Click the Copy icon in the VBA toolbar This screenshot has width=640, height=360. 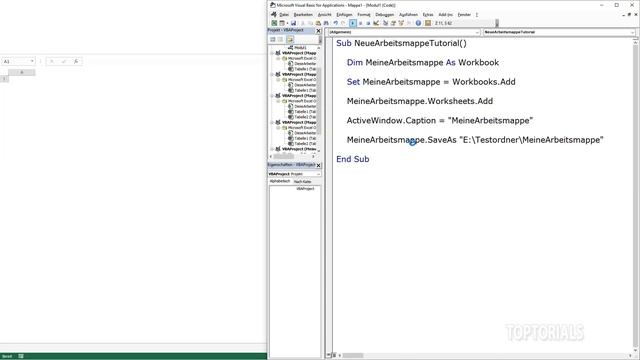[x=310, y=23]
